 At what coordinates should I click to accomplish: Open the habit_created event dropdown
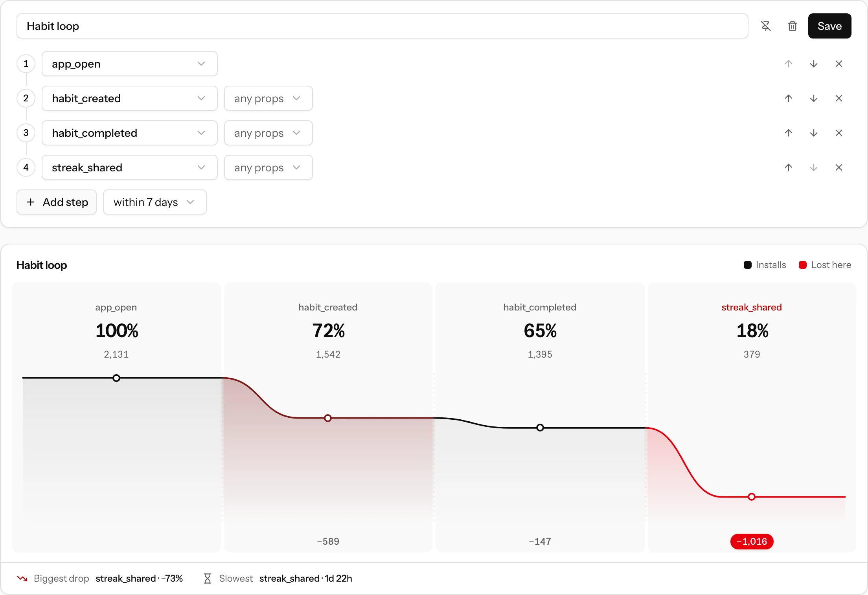(x=130, y=98)
